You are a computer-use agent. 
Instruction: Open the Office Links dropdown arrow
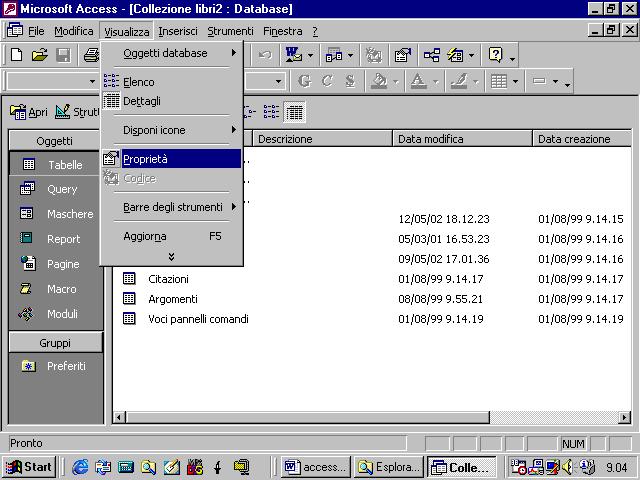click(310, 55)
